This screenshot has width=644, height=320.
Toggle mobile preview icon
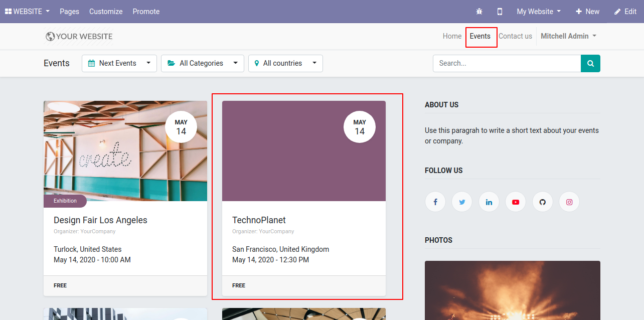[x=500, y=11]
